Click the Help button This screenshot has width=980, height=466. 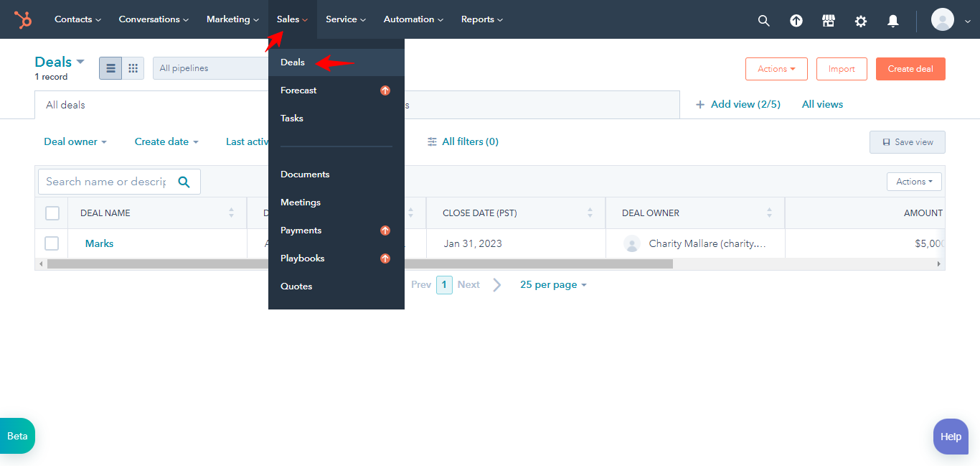tap(951, 437)
